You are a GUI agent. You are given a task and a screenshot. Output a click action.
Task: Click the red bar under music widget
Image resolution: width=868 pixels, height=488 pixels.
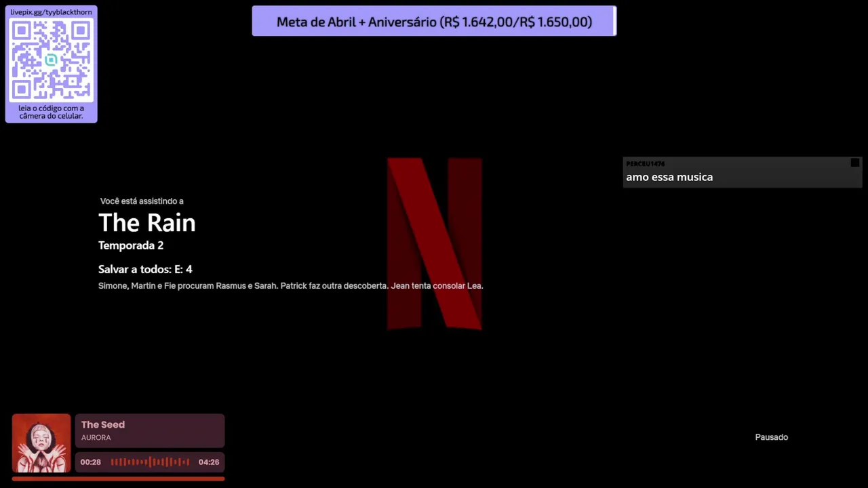click(118, 479)
